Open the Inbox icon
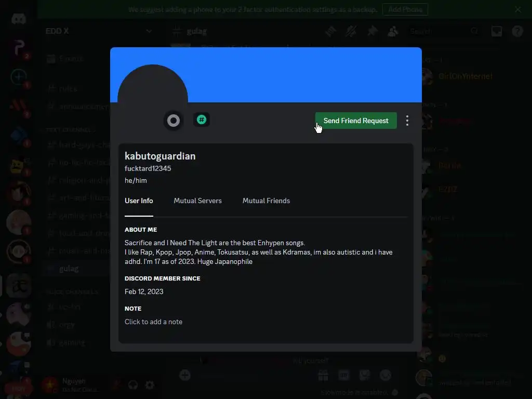532x399 pixels. tap(497, 32)
